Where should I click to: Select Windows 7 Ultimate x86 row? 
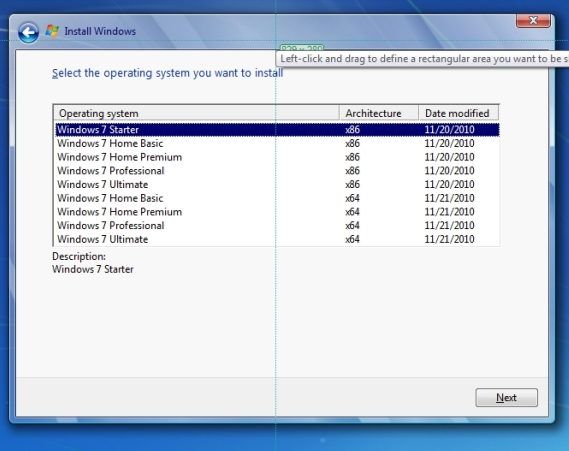[277, 185]
